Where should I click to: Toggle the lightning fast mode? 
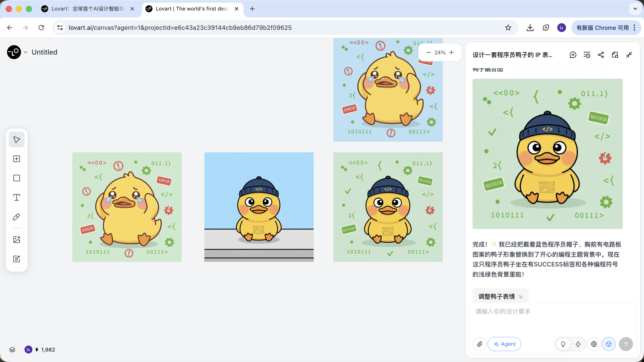point(578,344)
